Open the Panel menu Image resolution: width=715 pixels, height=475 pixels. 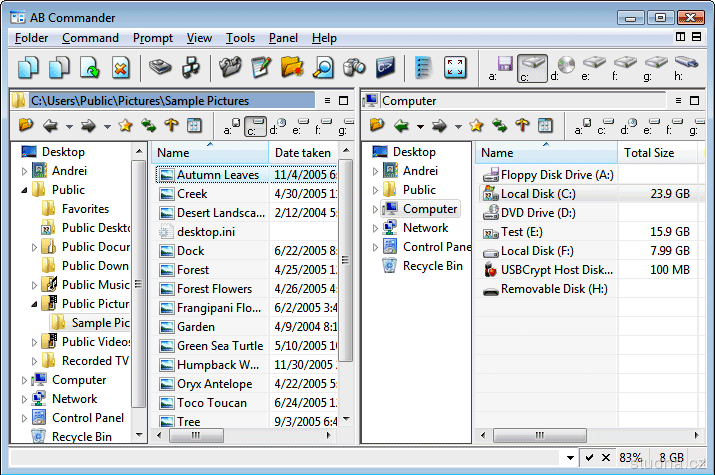pyautogui.click(x=283, y=38)
